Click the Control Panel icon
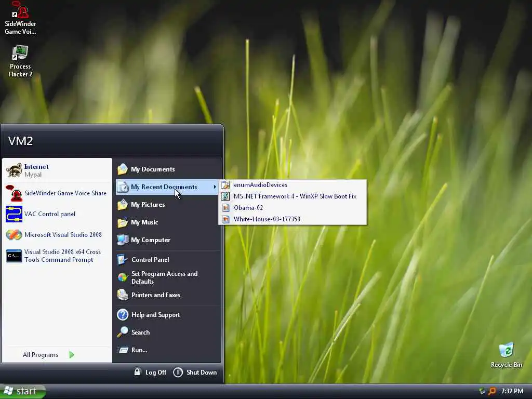 [x=123, y=260]
